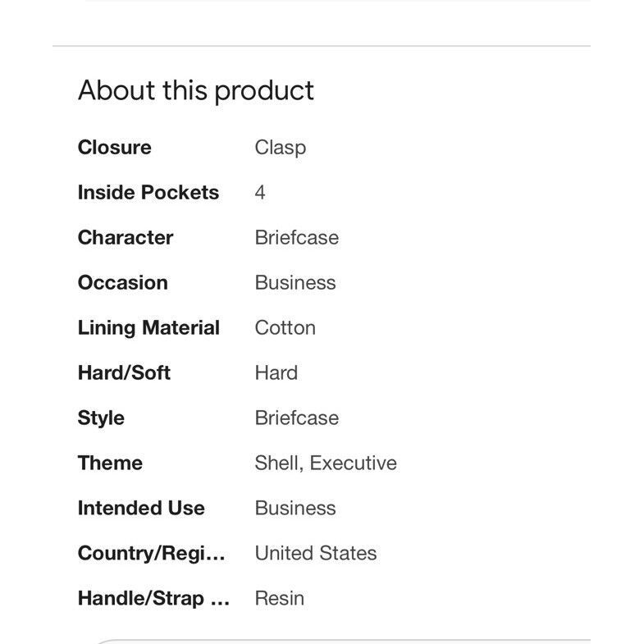Click the Theme label
Screen dimensions: 644x644
(111, 464)
